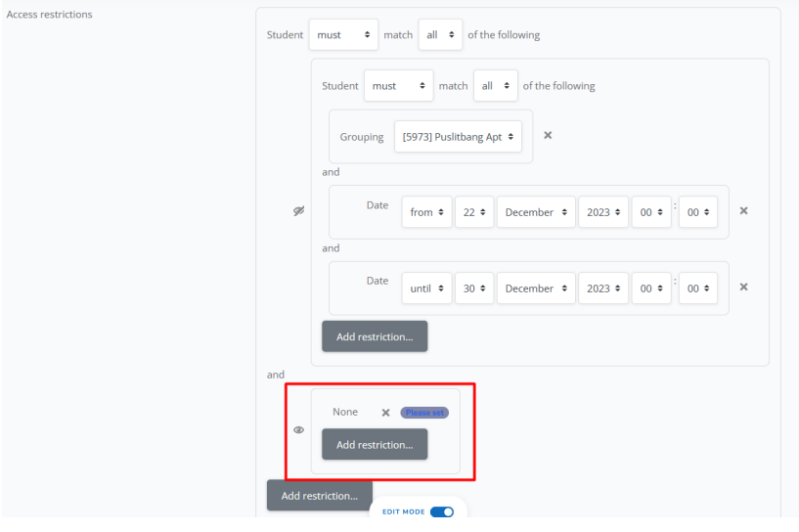Switch off the Edit mode toggle

point(441,511)
